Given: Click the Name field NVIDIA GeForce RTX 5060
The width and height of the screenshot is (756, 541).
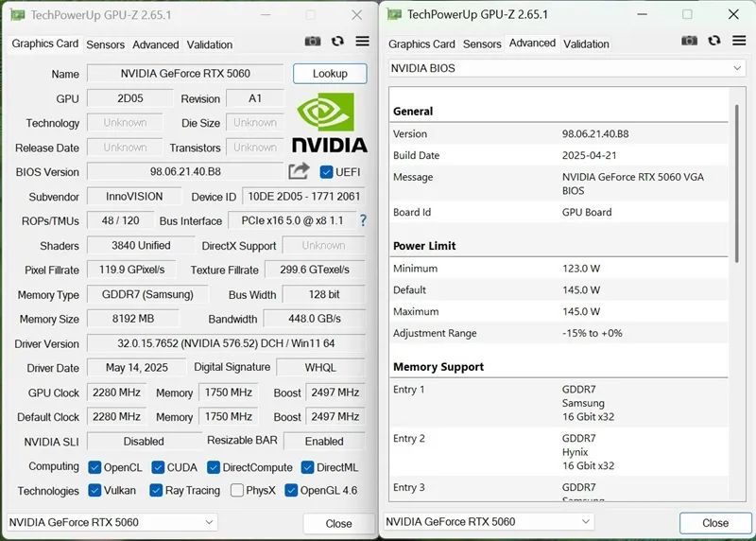Looking at the screenshot, I should tap(185, 74).
